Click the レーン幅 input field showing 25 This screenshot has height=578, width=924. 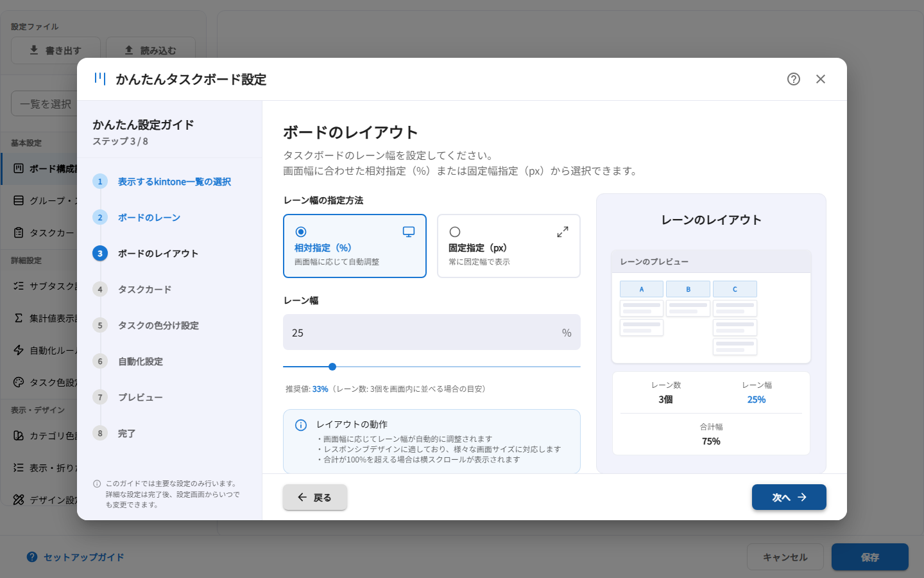pyautogui.click(x=432, y=332)
